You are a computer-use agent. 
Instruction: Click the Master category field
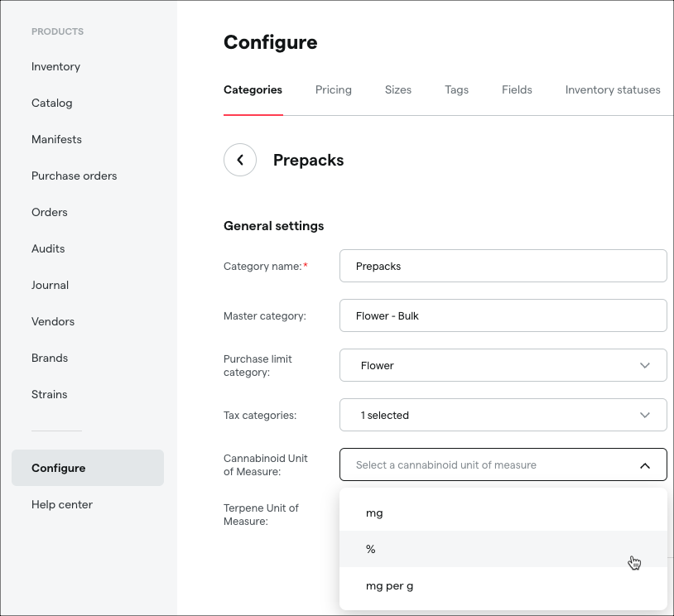tap(503, 315)
